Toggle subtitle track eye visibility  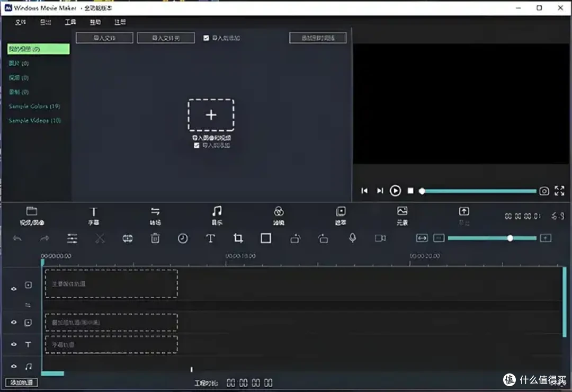[x=14, y=344]
